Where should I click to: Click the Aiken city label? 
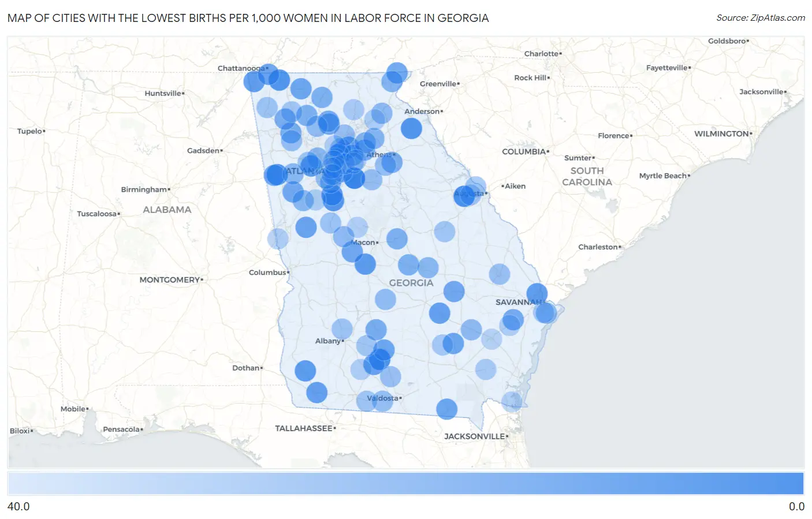click(x=515, y=186)
